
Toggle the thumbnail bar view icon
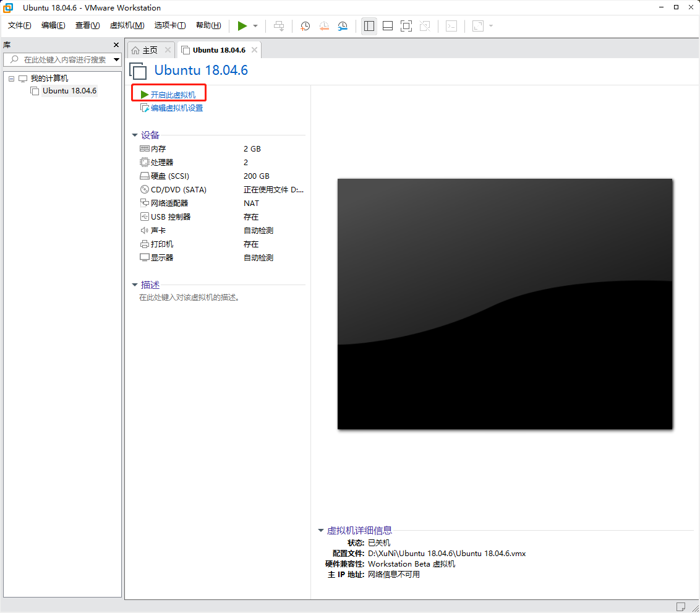388,26
